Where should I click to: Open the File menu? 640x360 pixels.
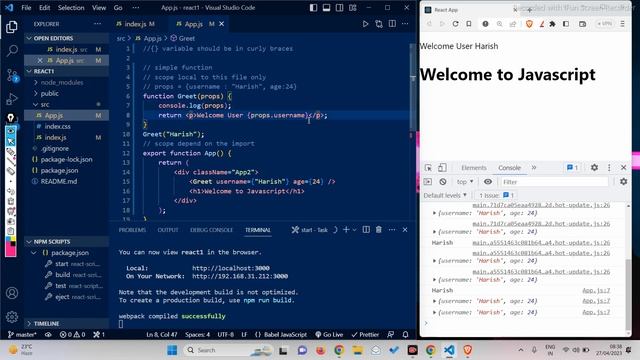coord(26,8)
